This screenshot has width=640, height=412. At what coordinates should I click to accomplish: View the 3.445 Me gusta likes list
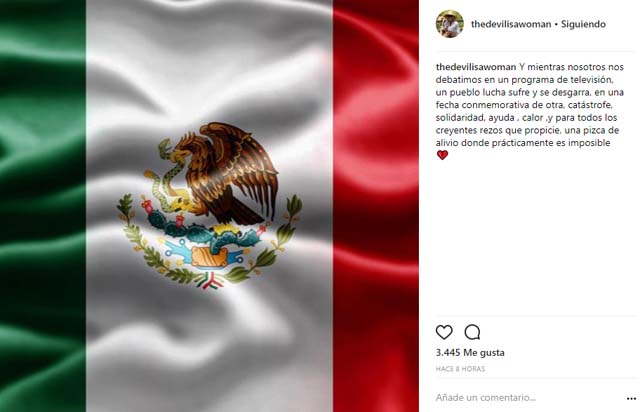[x=470, y=352]
